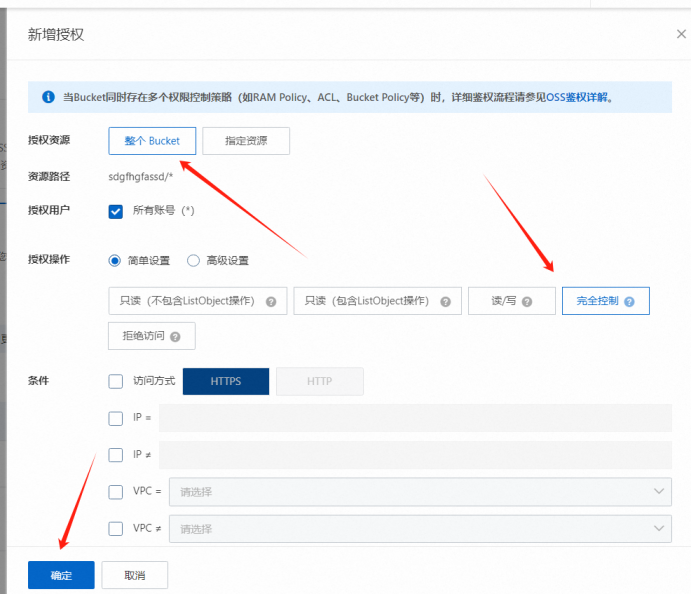Click the help icon next to 读/写
The image size is (692, 594).
[x=526, y=301]
